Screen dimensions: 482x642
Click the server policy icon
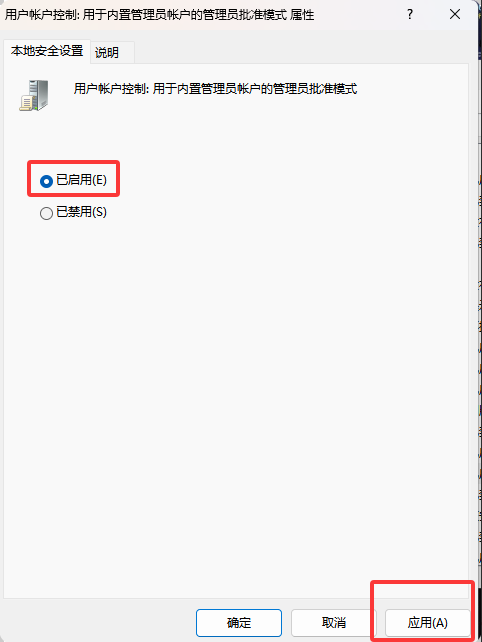34,95
